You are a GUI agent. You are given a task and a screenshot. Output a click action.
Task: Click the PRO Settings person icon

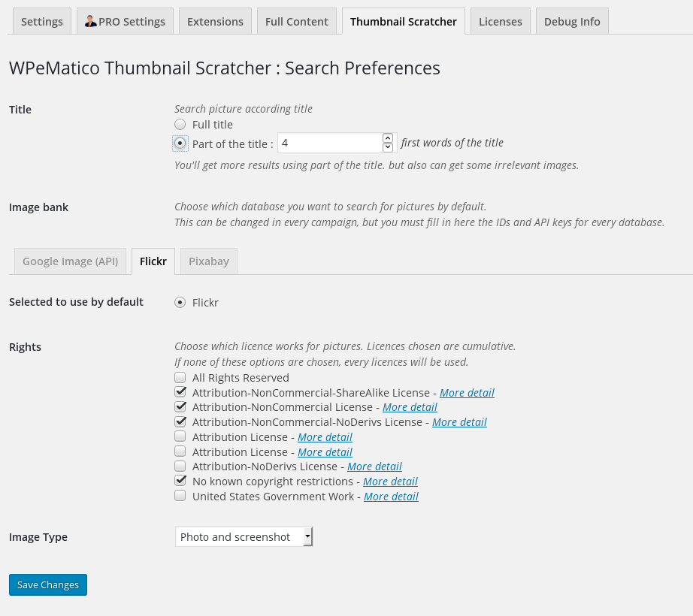91,21
